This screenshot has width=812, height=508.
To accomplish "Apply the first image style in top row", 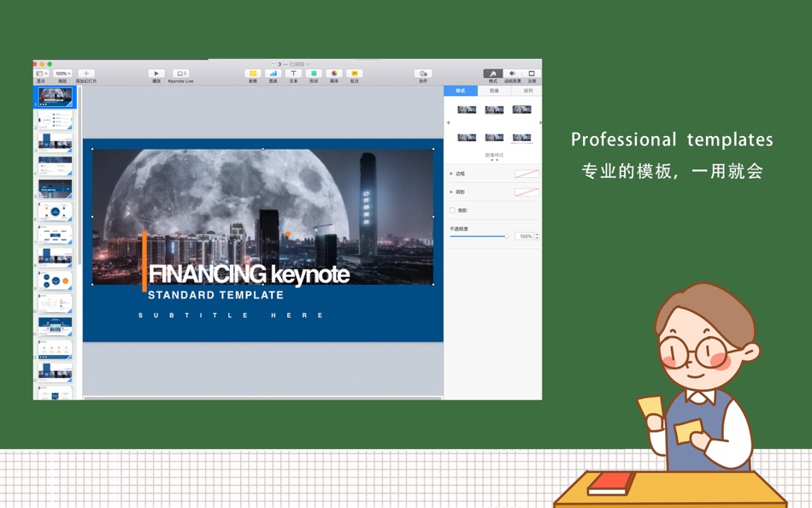I will (467, 109).
